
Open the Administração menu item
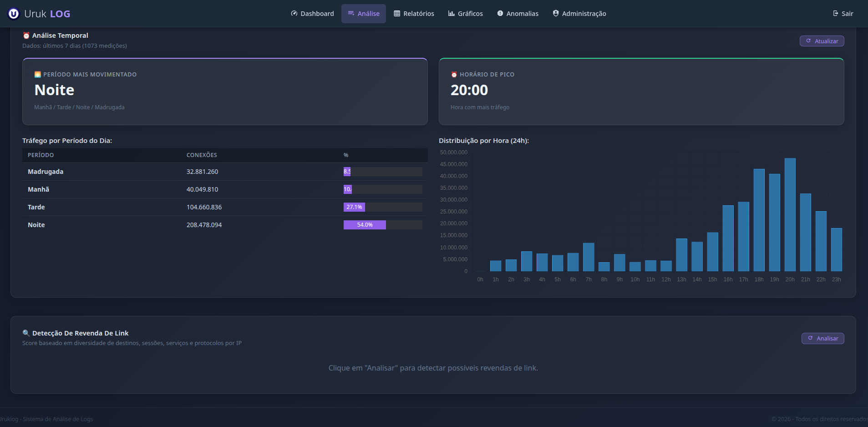click(x=579, y=14)
